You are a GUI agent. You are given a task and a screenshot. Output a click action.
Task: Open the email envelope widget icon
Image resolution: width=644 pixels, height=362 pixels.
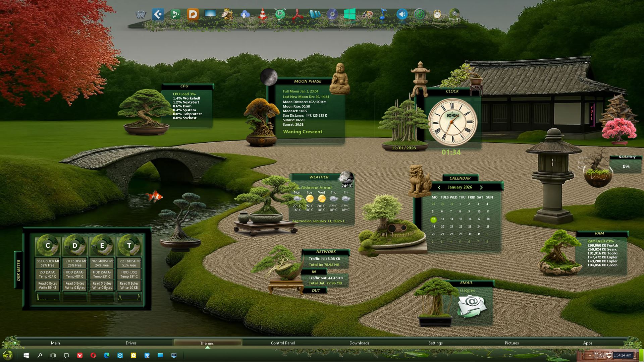coord(471,306)
